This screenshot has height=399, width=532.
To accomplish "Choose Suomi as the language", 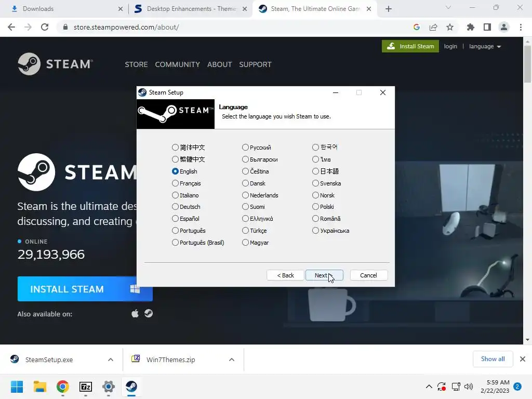I will pos(245,207).
